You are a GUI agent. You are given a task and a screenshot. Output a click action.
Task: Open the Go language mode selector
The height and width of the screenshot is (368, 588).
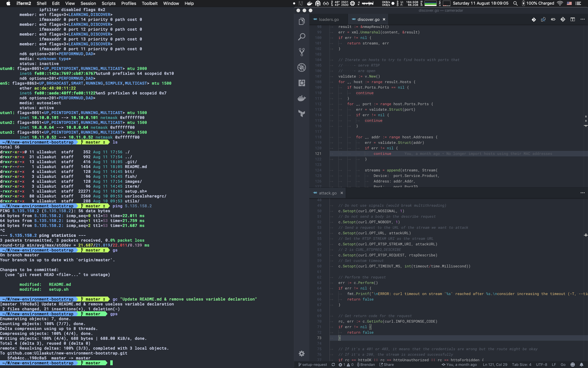point(563,365)
